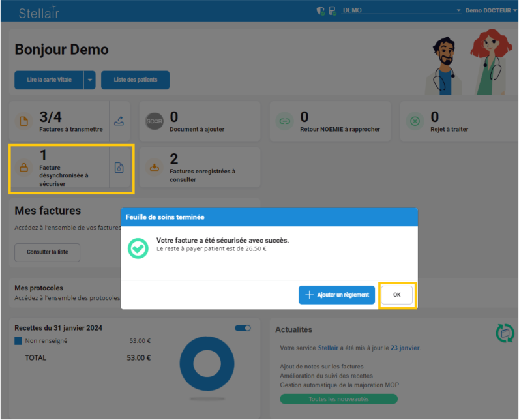Toggle the Recettes chart switch
This screenshot has width=519, height=420.
point(243,328)
